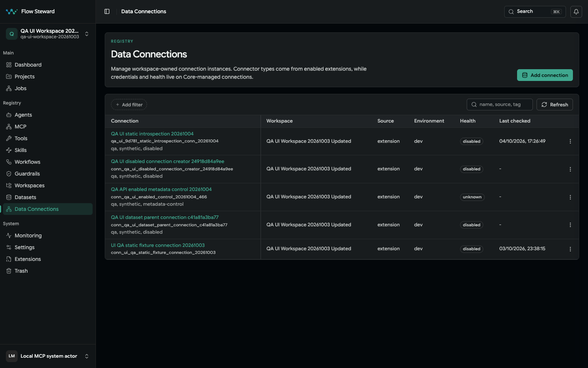The height and width of the screenshot is (368, 588).
Task: Click conn_ui_qa_static_fixture_connection_20261003 identifier
Action: 163,252
